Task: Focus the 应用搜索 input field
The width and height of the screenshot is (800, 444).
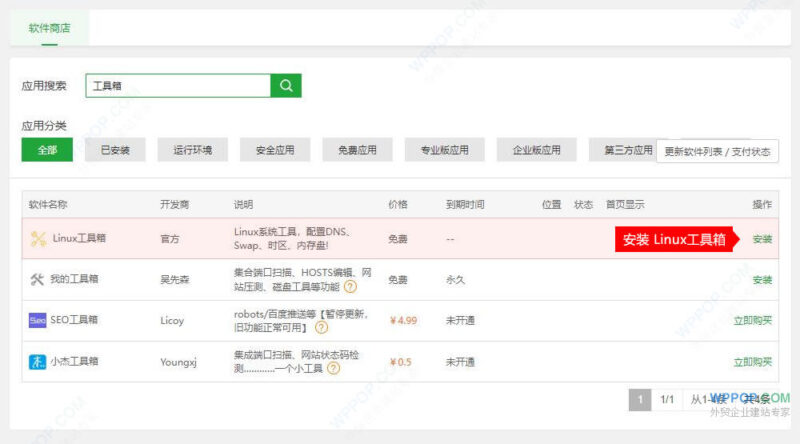Action: tap(178, 86)
